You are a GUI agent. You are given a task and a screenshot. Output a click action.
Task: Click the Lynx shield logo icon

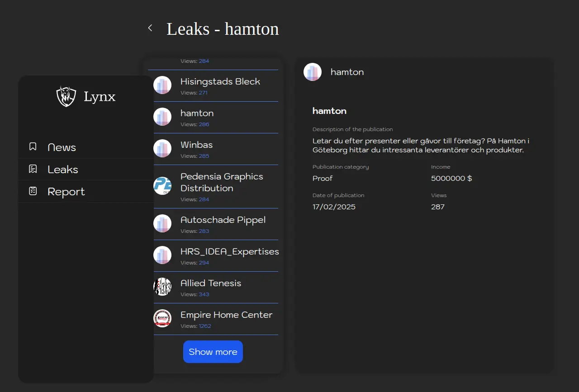(x=66, y=96)
